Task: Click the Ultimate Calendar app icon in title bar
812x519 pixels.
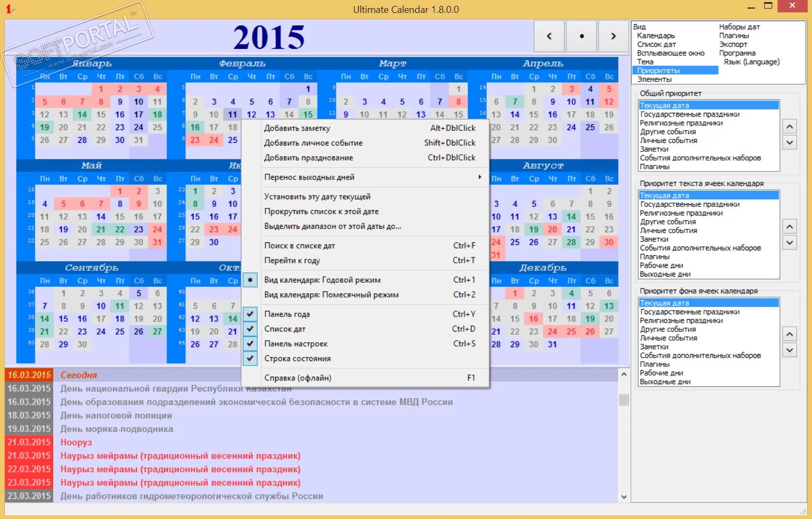Action: (x=9, y=9)
